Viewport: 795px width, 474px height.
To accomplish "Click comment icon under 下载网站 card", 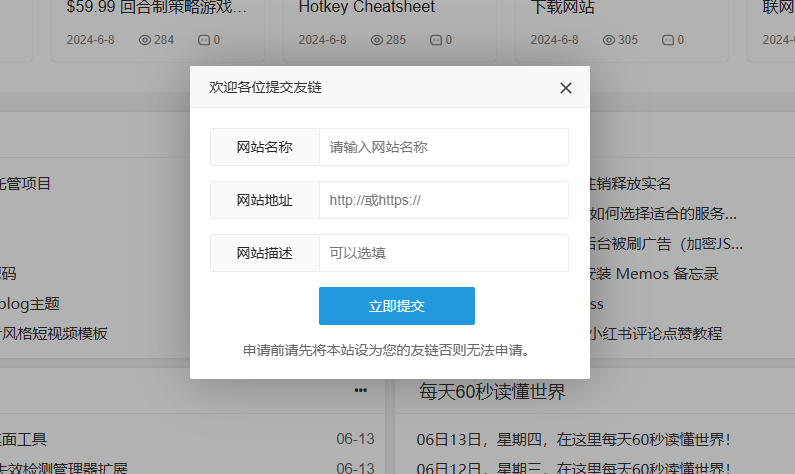I will point(668,40).
